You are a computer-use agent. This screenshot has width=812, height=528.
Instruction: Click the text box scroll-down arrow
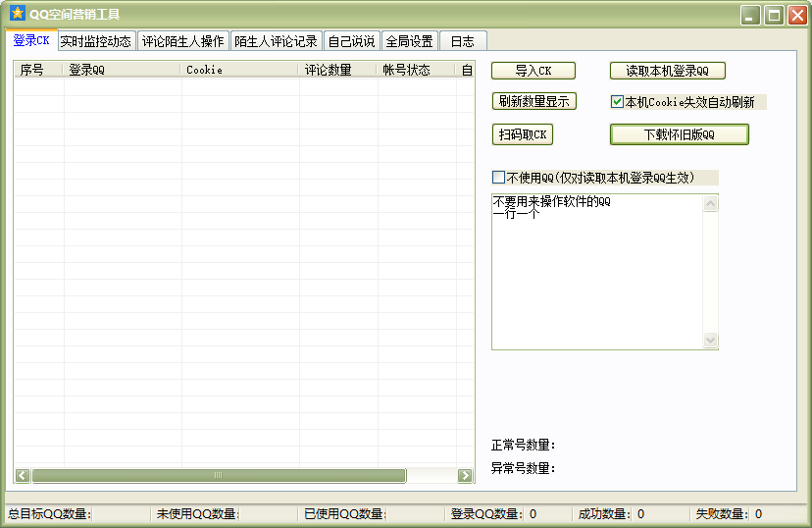710,340
